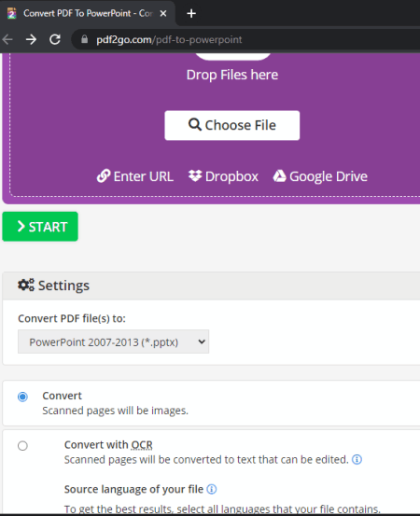Click the browser forward arrow icon

[32, 39]
